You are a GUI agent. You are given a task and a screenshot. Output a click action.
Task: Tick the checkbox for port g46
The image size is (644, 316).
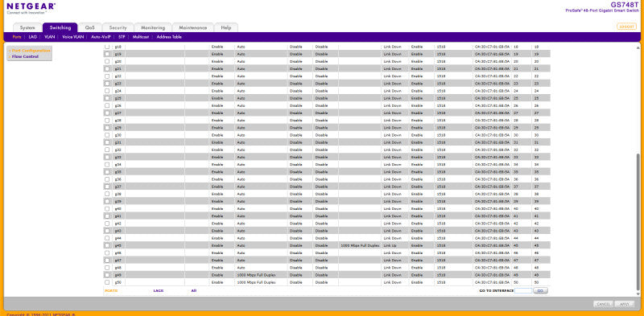click(x=107, y=252)
